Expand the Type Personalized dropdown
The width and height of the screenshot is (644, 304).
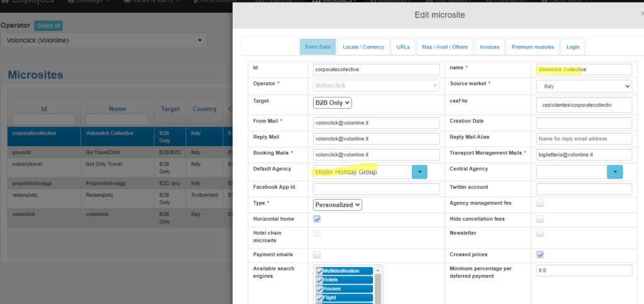pyautogui.click(x=338, y=205)
